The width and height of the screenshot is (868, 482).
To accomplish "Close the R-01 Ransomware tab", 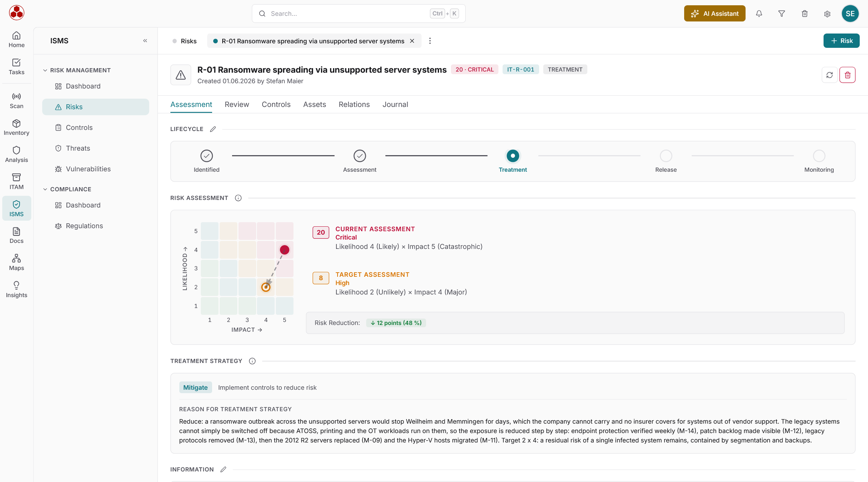I will click(x=412, y=41).
